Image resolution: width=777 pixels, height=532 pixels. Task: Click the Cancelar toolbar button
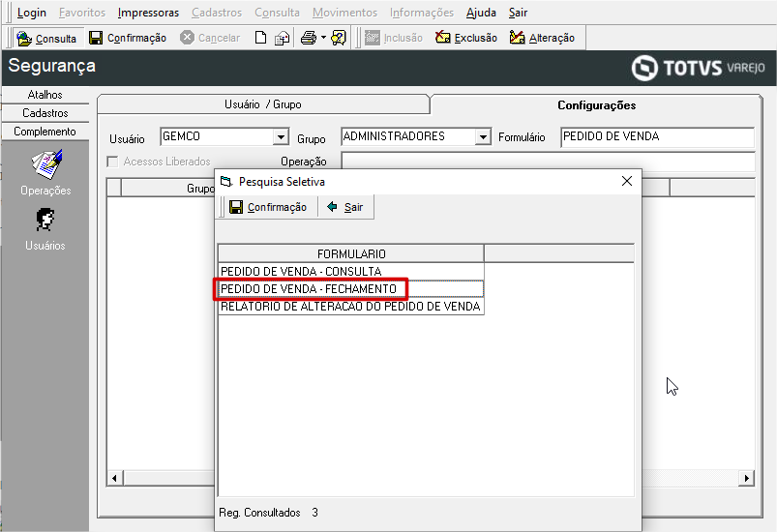210,38
